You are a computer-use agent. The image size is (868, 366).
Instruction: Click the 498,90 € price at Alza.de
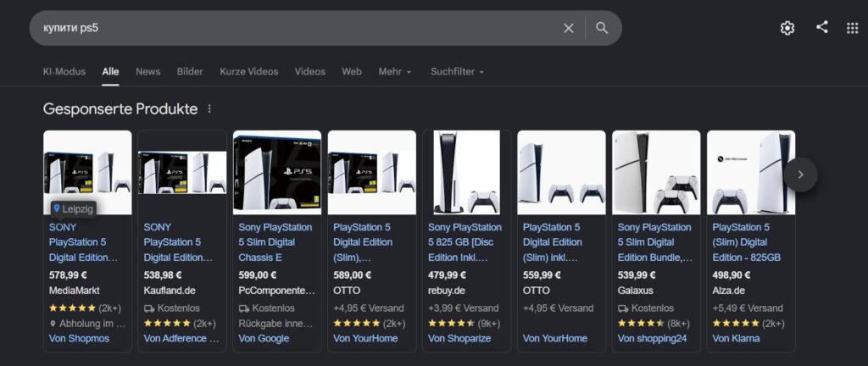732,274
